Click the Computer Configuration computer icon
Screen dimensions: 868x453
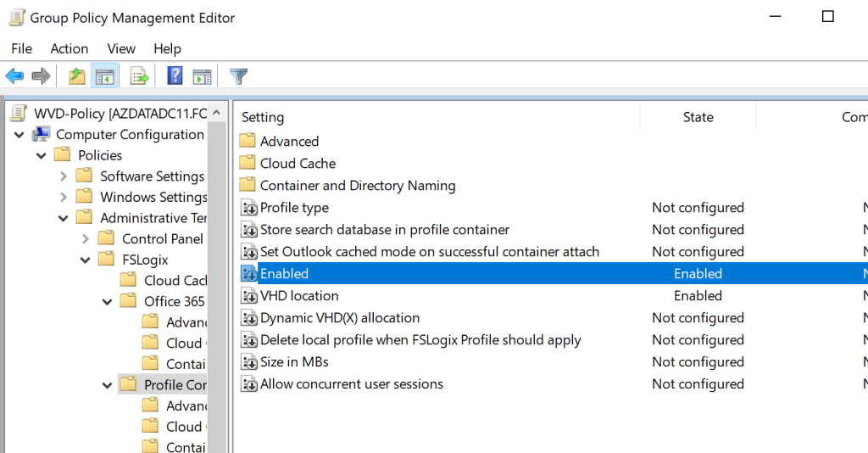pos(42,135)
